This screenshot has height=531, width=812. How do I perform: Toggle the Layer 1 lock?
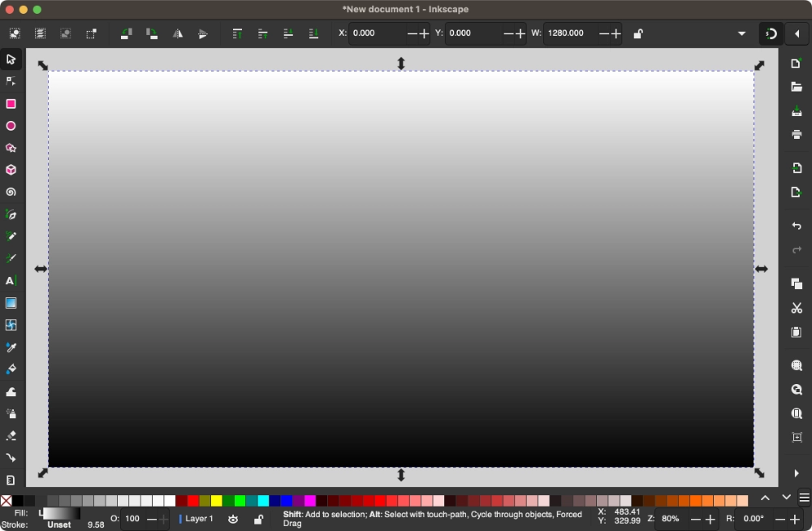click(x=258, y=519)
